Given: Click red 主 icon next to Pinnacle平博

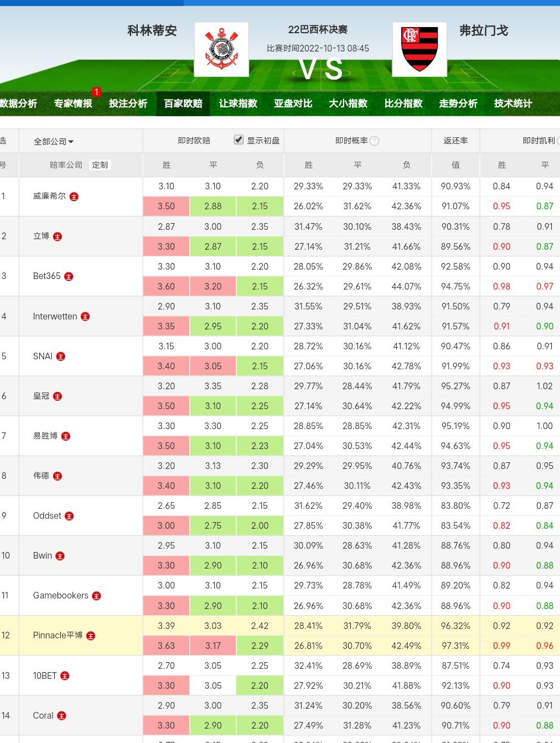Looking at the screenshot, I should click(91, 636).
